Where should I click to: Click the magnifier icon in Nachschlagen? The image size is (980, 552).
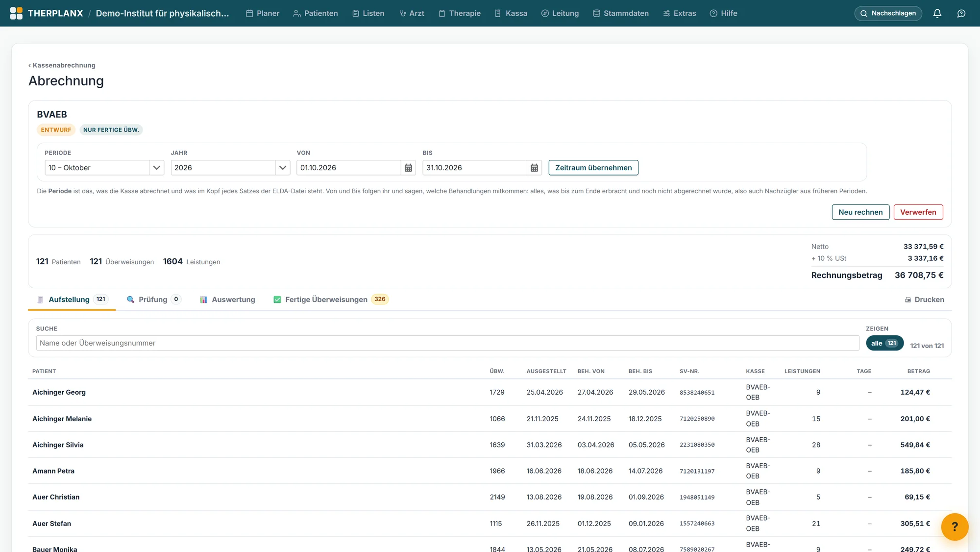click(x=864, y=13)
